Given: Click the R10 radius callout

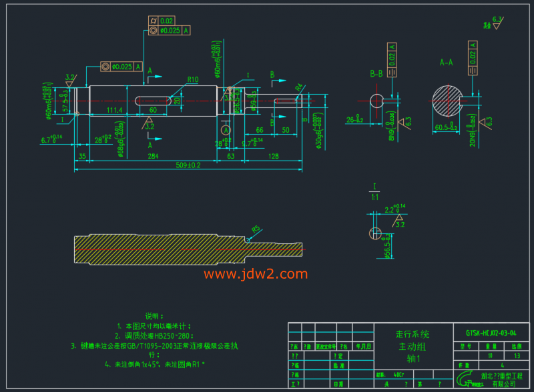Looking at the screenshot, I should (x=193, y=79).
